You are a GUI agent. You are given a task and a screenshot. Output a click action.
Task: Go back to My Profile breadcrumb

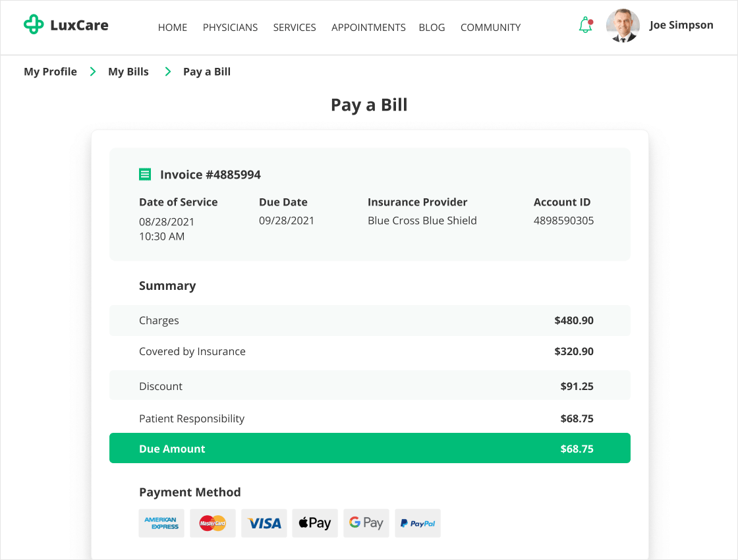pos(50,72)
